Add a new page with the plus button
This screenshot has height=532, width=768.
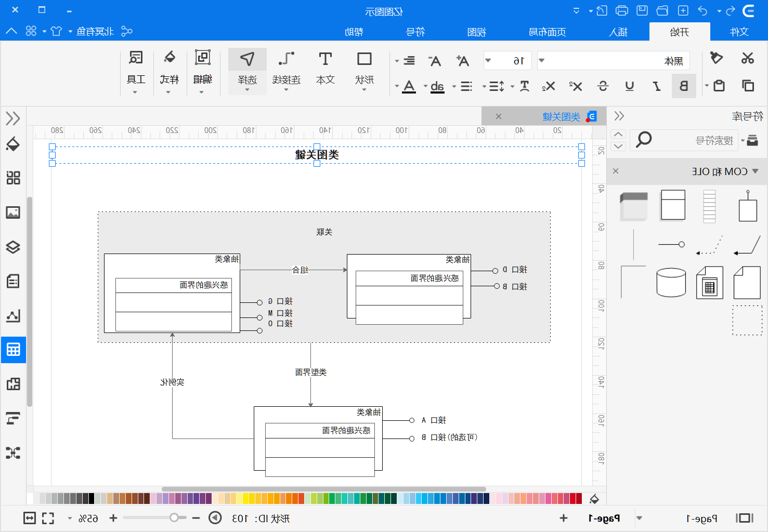(564, 518)
